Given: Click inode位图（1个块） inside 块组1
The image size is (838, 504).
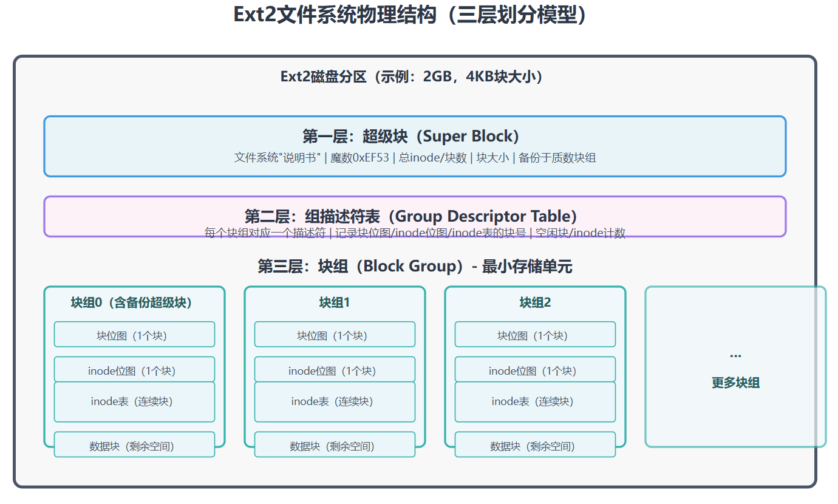Looking at the screenshot, I should [335, 370].
